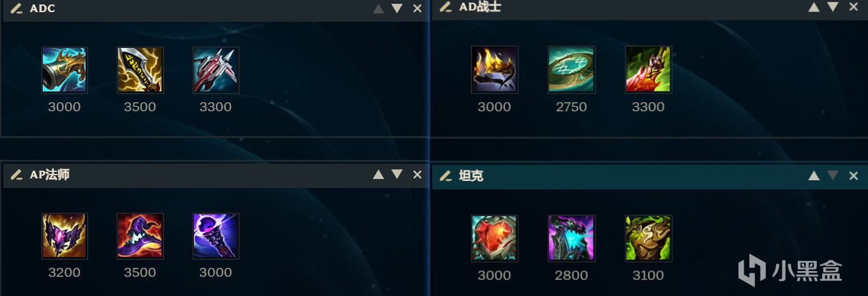
Task: Click the lightning sword item costing 3500
Action: [x=140, y=70]
